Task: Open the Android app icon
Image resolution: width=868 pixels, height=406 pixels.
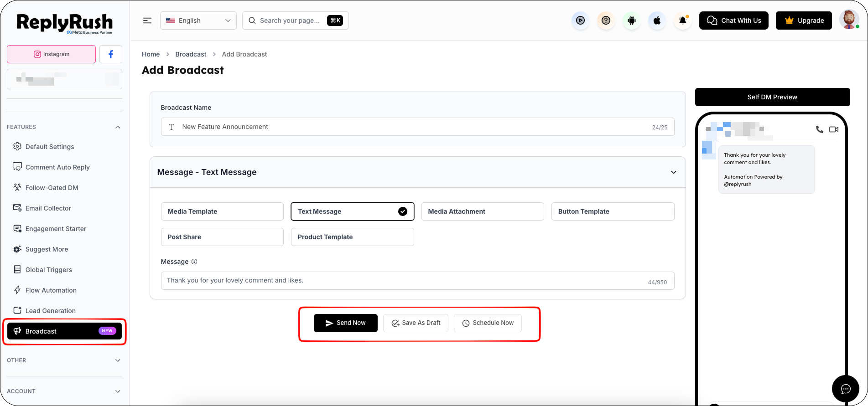Action: [x=631, y=21]
